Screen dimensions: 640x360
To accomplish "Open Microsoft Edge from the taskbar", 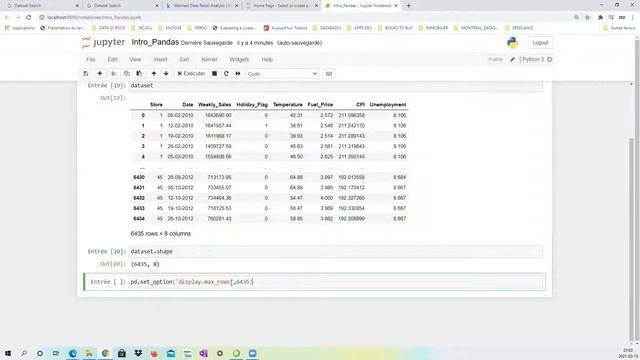I will [73, 353].
